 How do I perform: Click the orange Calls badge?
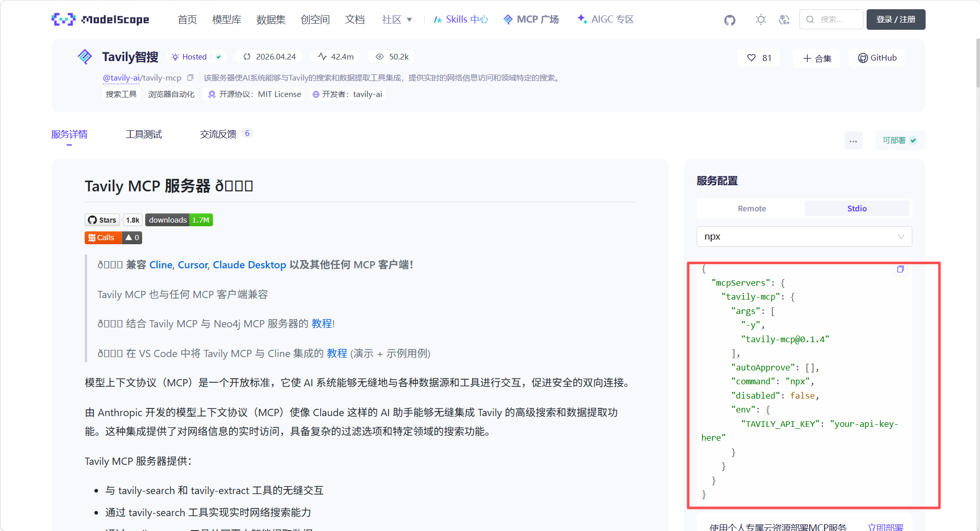(x=113, y=238)
